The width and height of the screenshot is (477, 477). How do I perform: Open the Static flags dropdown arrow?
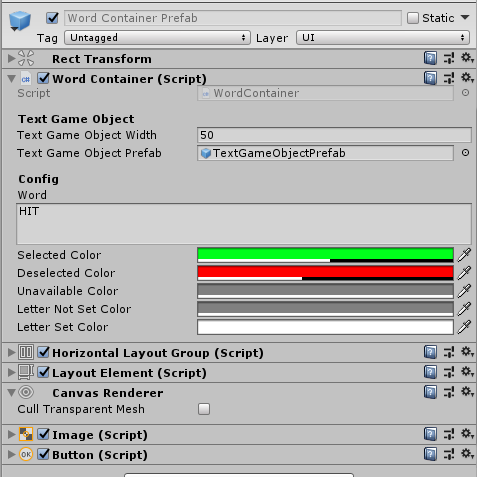click(465, 17)
